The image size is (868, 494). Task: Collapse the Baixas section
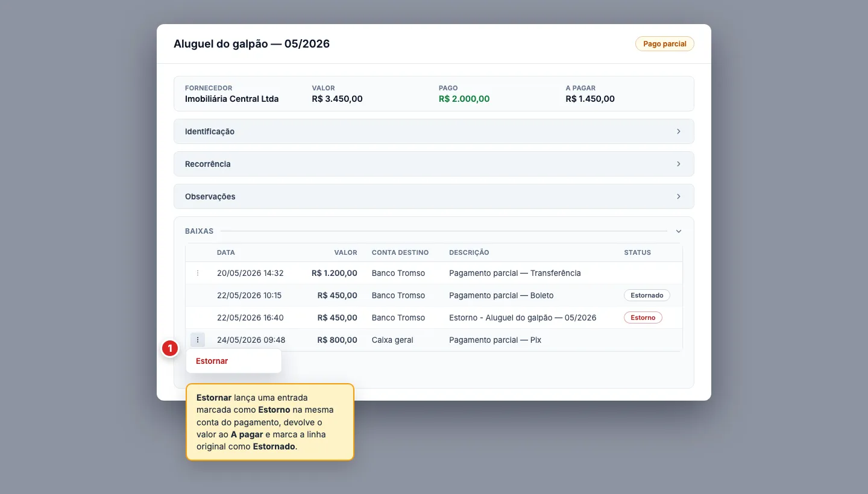pyautogui.click(x=678, y=231)
